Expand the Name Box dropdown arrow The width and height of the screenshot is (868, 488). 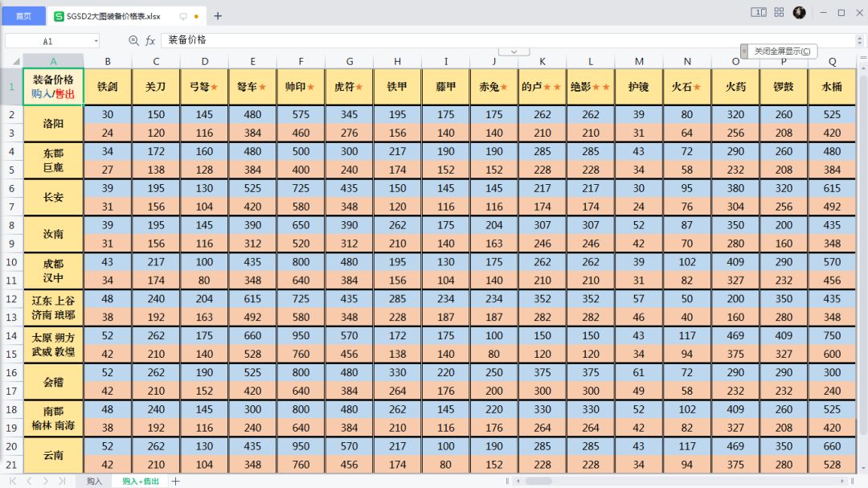[96, 41]
